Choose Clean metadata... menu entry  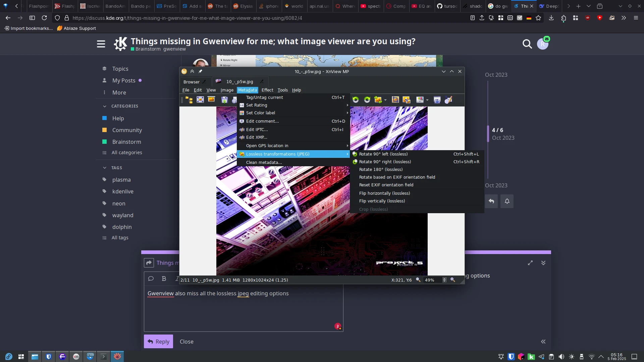click(293, 162)
